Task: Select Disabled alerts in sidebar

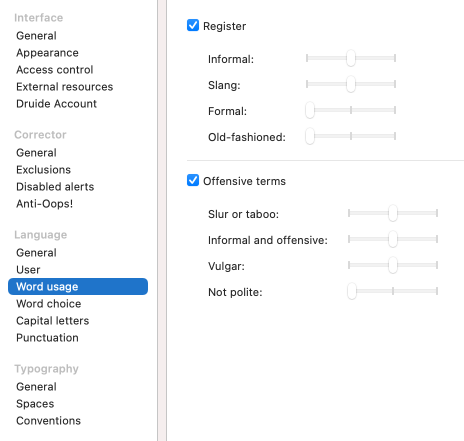Action: pos(55,187)
